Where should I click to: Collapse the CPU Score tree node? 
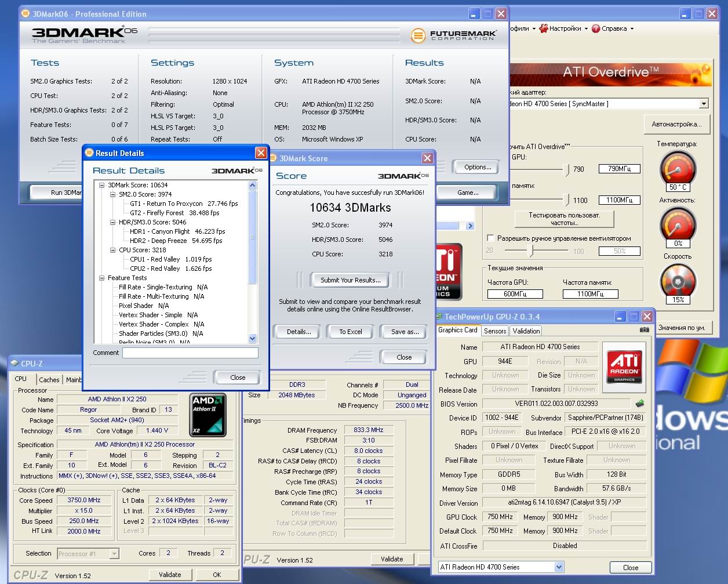112,250
